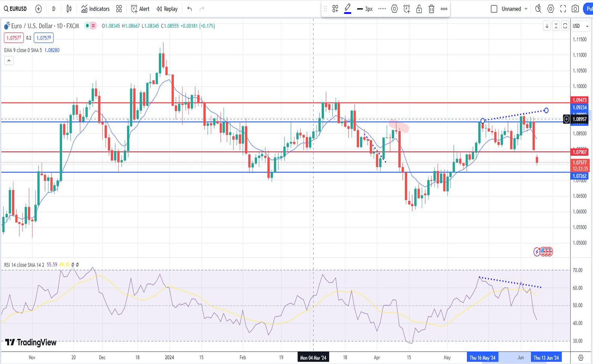
Task: Click the Alert button
Action: (140, 9)
